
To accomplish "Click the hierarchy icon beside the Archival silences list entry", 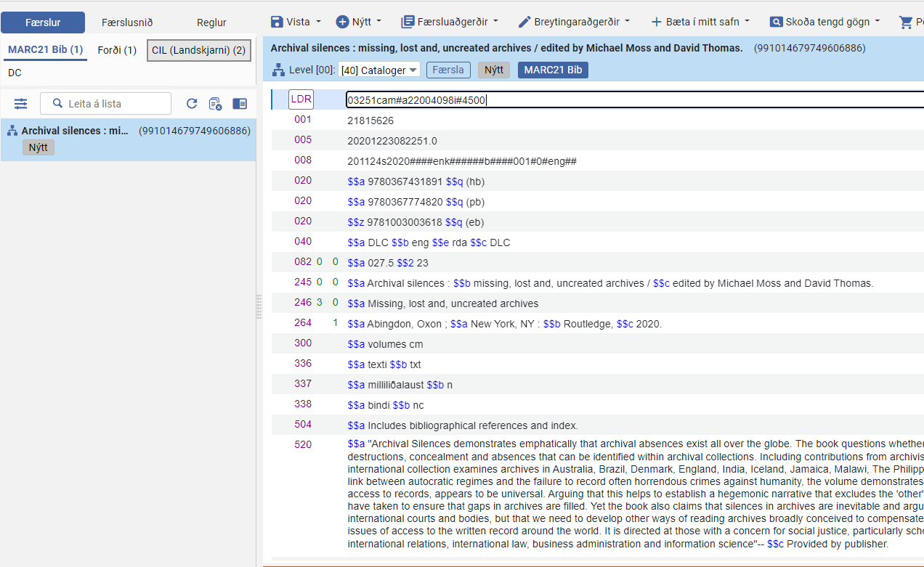I will tap(12, 131).
